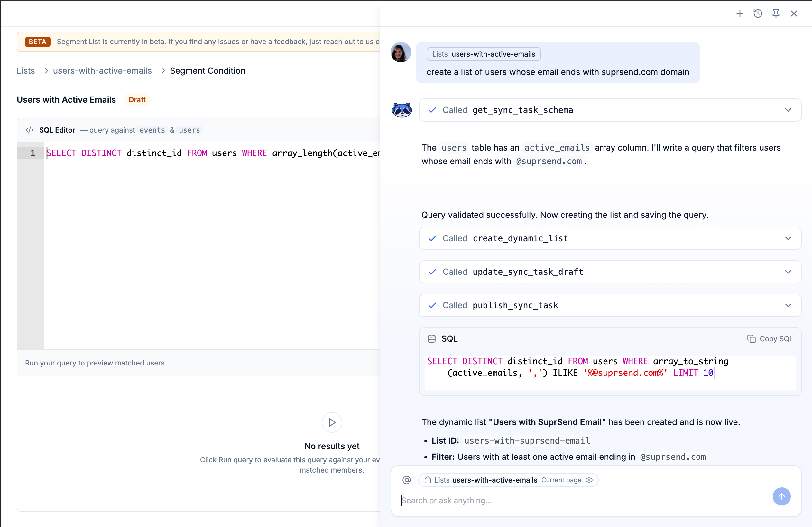
Task: Pin the assistant panel
Action: (x=776, y=14)
